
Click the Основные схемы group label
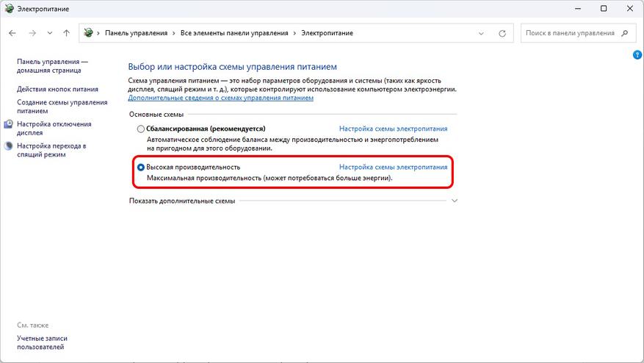click(x=156, y=115)
